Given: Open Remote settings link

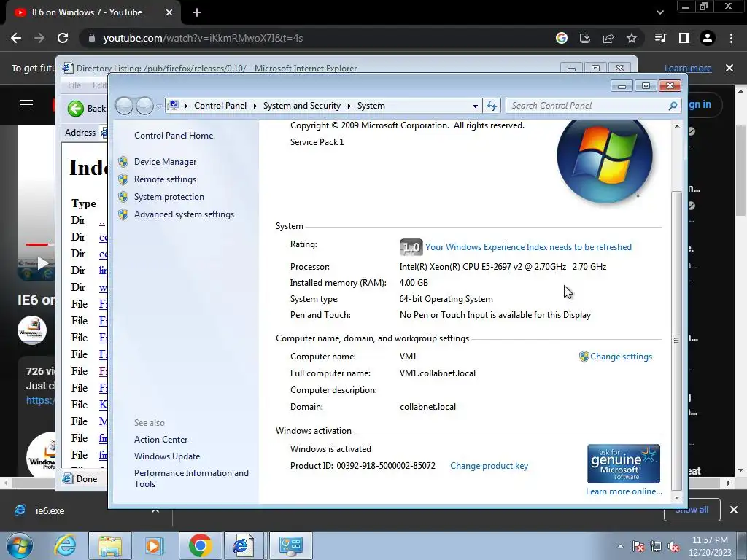Looking at the screenshot, I should click(165, 179).
